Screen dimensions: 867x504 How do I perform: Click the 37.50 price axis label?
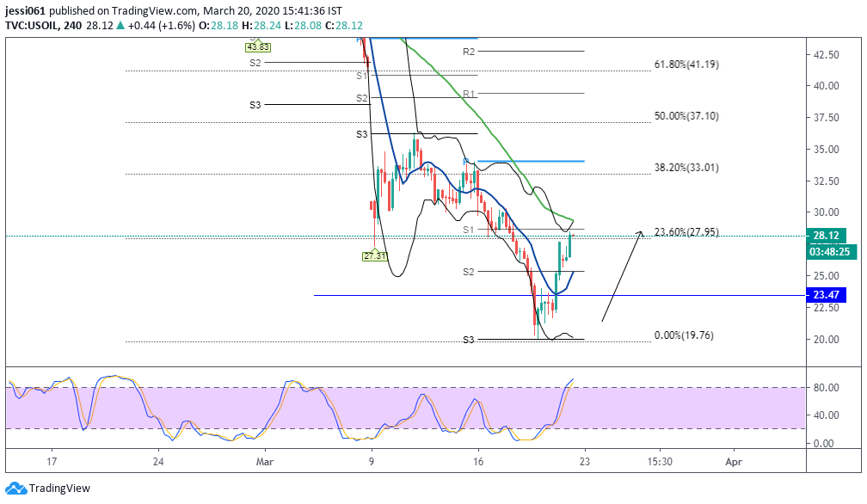point(826,118)
